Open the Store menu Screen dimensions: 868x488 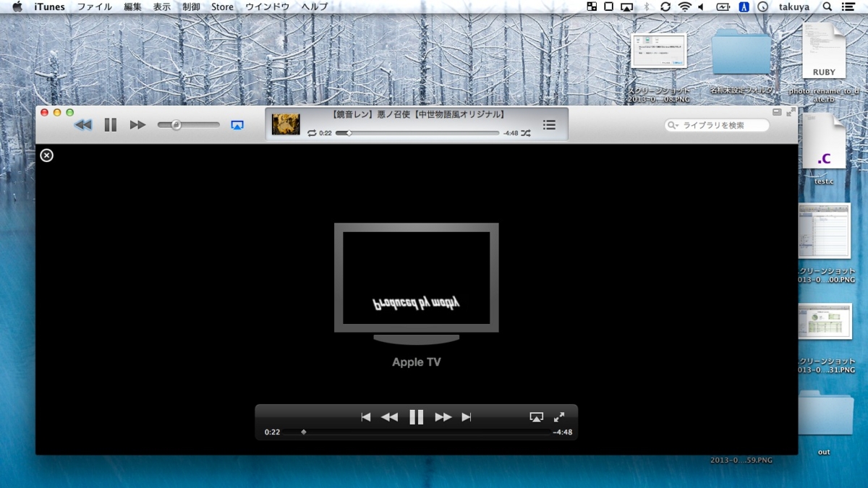coord(223,7)
